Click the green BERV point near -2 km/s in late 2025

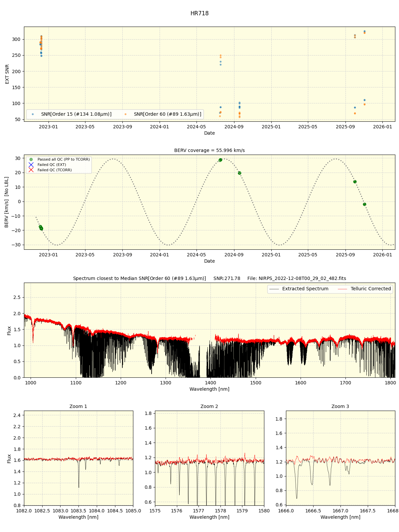point(364,204)
